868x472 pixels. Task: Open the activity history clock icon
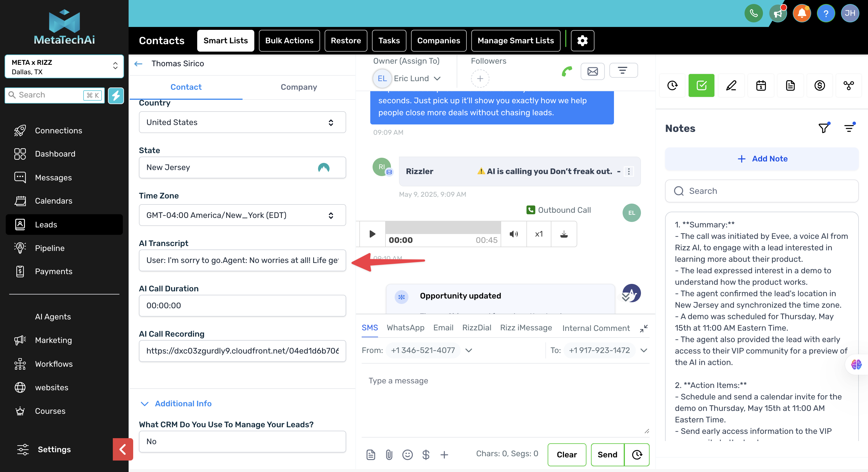[x=672, y=85]
